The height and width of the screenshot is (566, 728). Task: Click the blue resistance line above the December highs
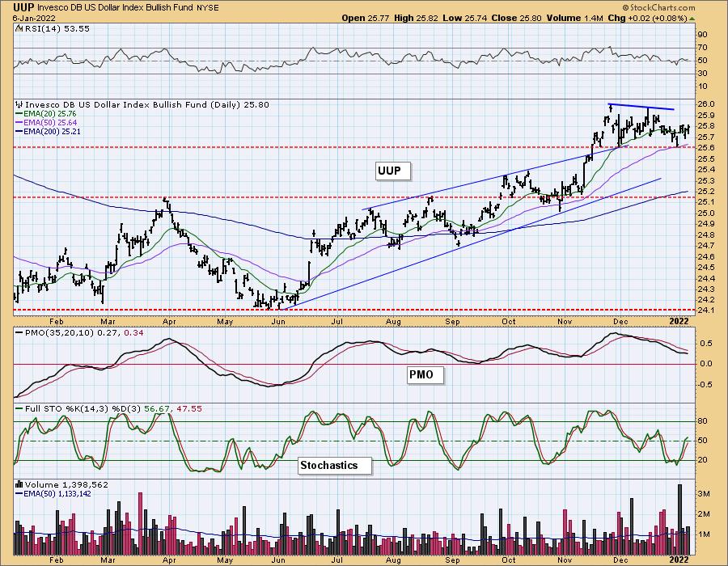pyautogui.click(x=641, y=107)
